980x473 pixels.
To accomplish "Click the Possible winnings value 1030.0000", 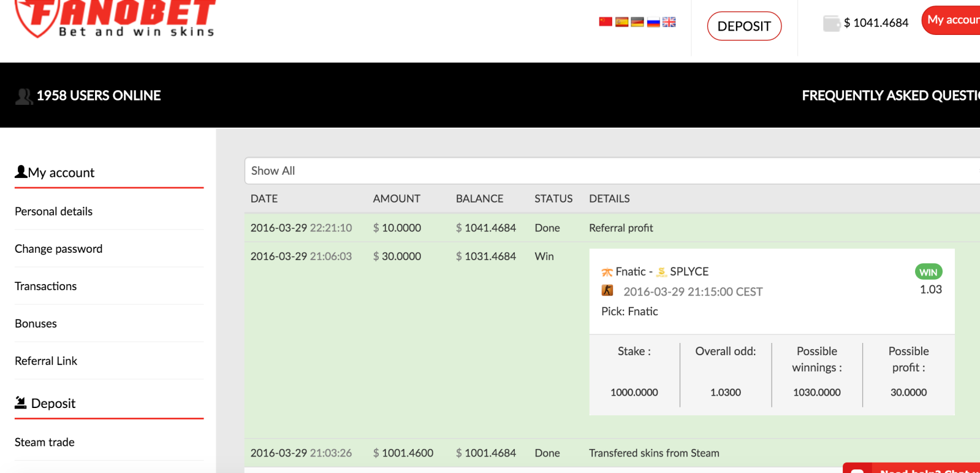I will (817, 393).
